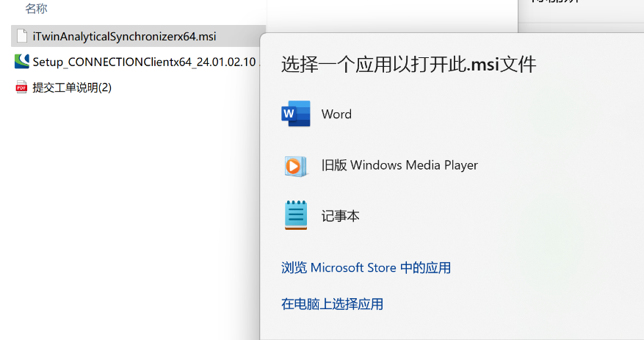Choose 记事本 as the opening app
Viewport: 644px width, 340px height.
(340, 216)
